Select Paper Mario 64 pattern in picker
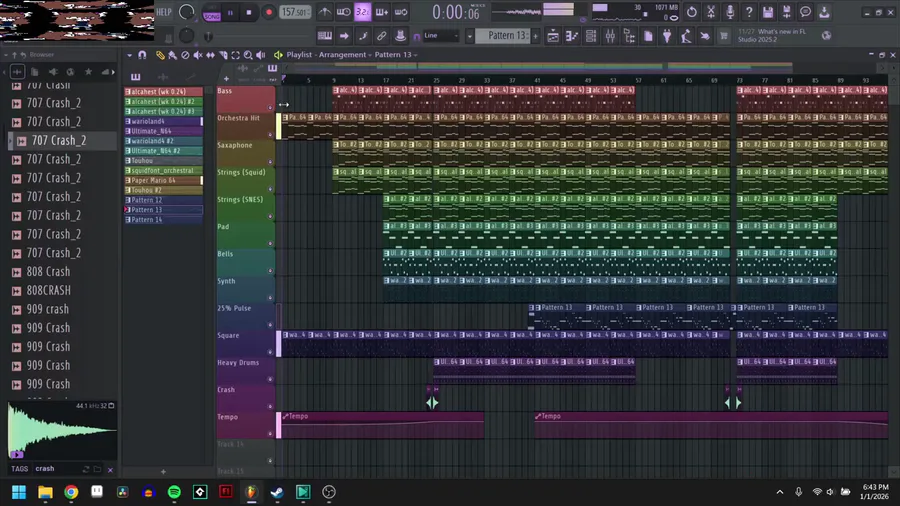Image resolution: width=900 pixels, height=506 pixels. (164, 180)
